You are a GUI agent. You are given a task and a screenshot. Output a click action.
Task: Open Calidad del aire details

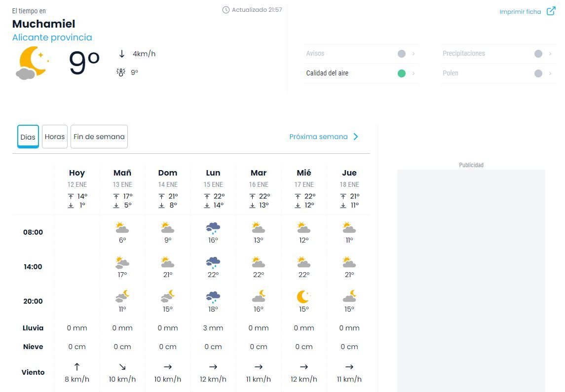click(362, 73)
